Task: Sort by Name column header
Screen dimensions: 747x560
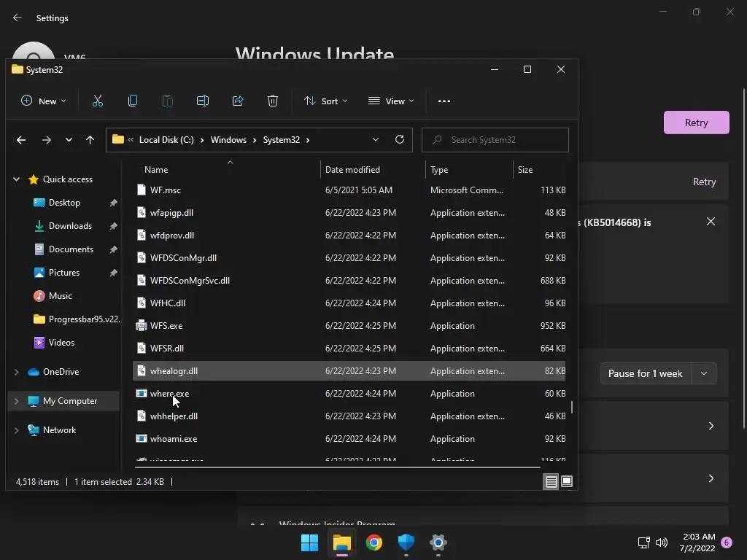Action: click(x=156, y=169)
